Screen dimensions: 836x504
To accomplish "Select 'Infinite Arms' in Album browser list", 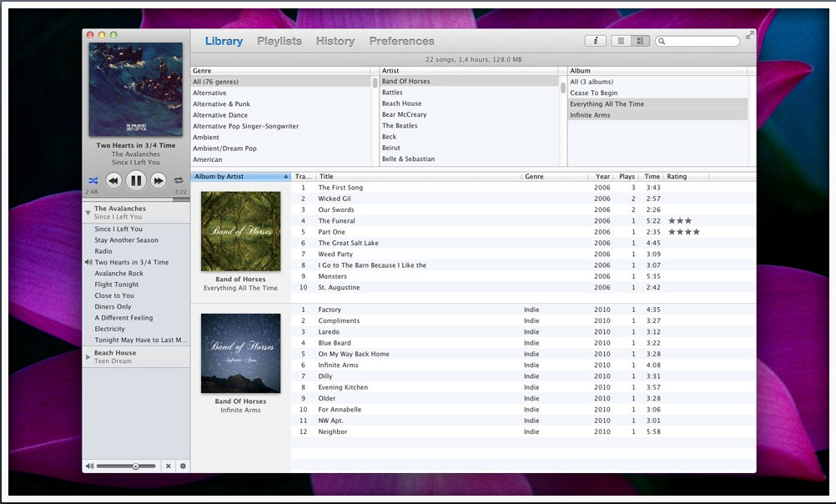I will [658, 115].
